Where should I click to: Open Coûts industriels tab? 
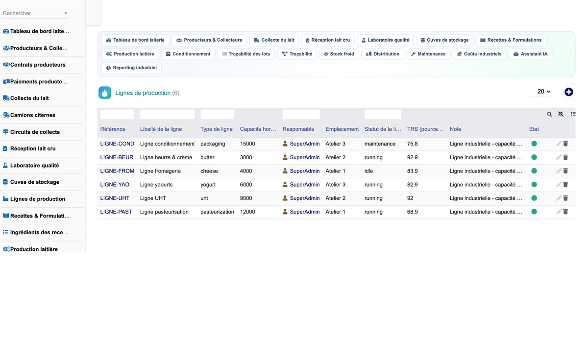coord(479,54)
